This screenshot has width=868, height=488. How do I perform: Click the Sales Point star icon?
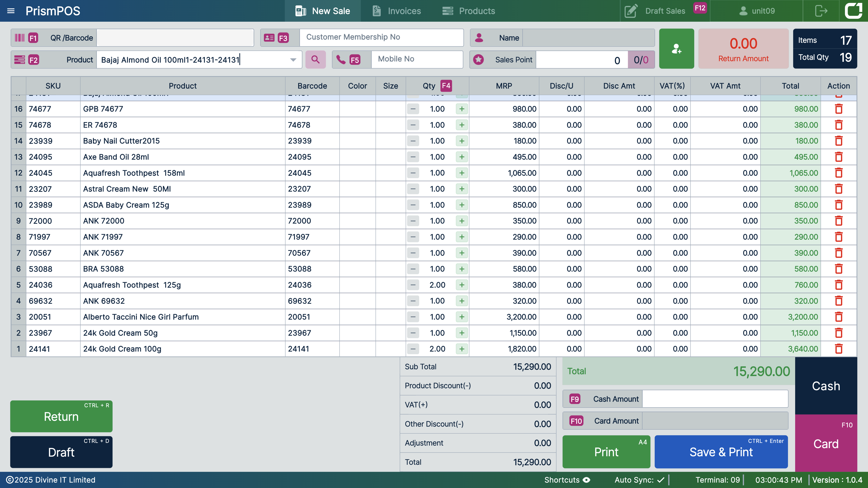point(479,60)
